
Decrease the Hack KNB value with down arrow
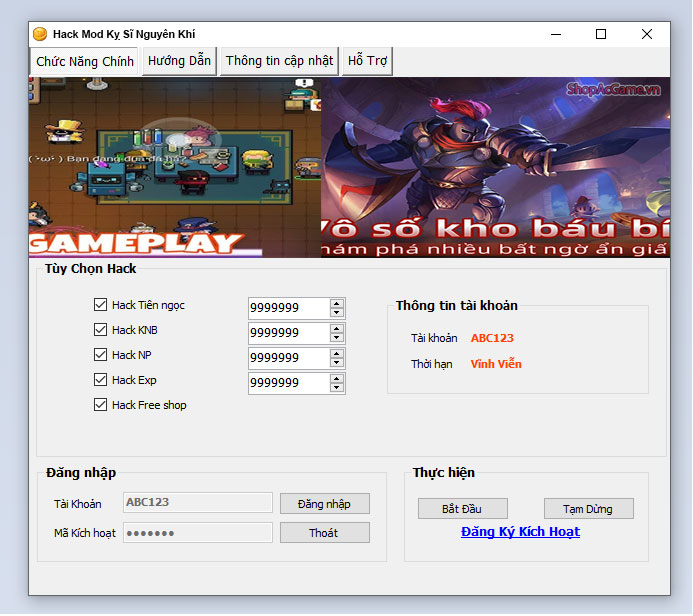click(x=337, y=338)
